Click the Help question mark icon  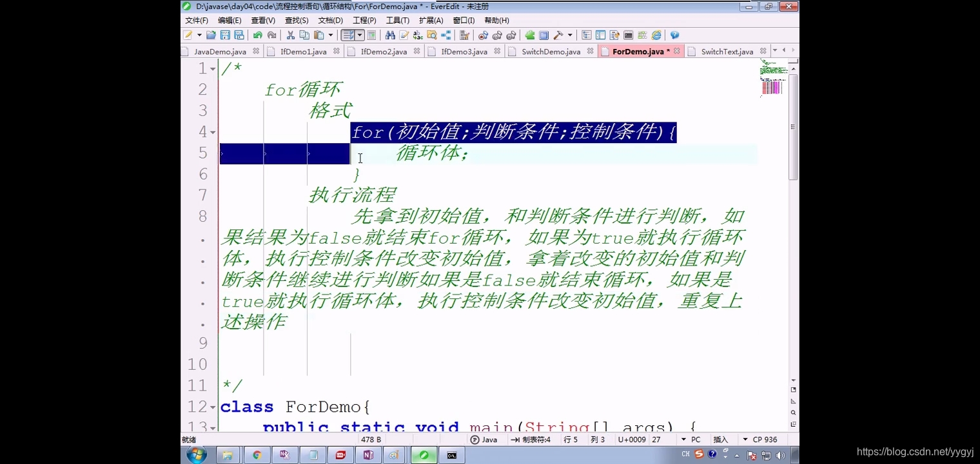(x=674, y=35)
